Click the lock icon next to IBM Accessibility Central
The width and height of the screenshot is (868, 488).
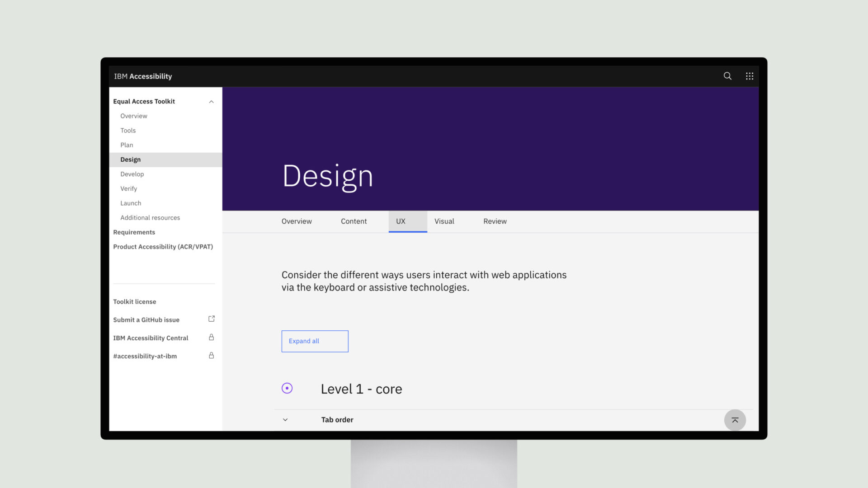coord(212,337)
